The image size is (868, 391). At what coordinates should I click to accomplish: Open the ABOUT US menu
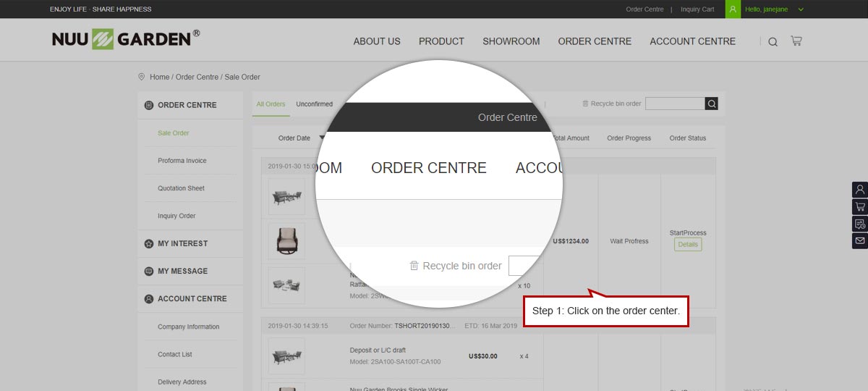click(x=377, y=41)
